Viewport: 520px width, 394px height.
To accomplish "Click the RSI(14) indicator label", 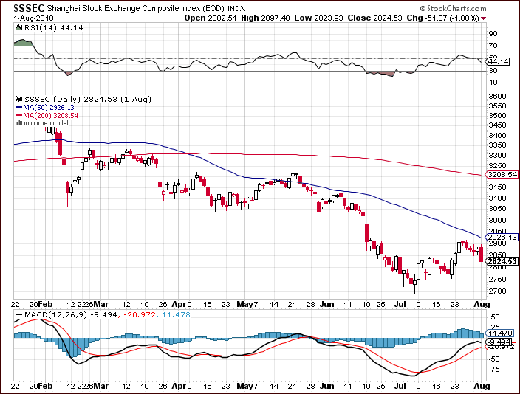I will 53,28.
